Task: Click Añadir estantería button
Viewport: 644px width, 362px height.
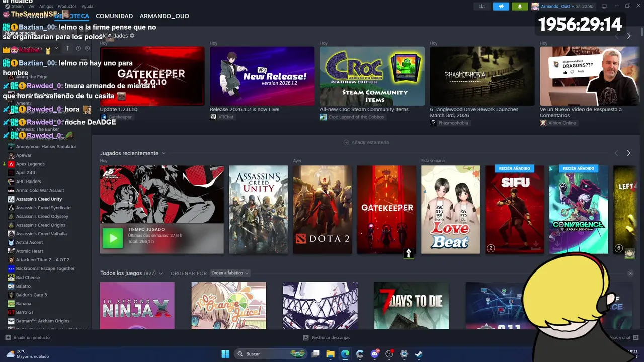Action: click(366, 142)
